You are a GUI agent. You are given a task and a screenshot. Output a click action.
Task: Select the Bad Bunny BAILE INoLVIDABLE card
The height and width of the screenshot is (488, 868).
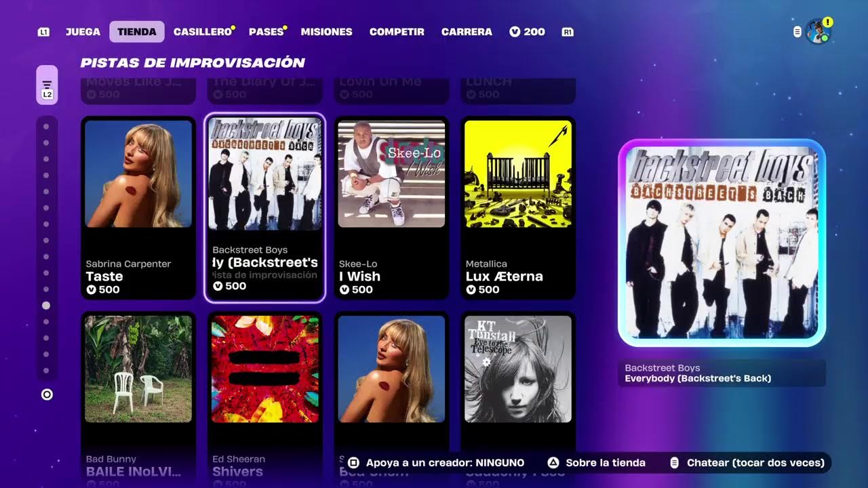(x=138, y=400)
